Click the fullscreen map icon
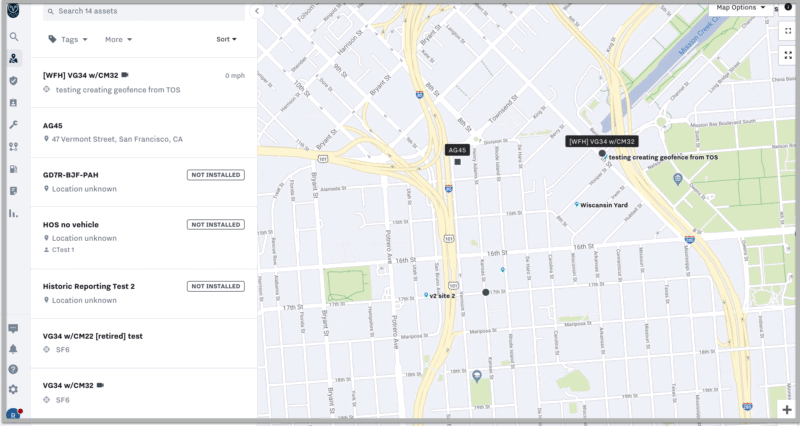This screenshot has height=426, width=800. (788, 32)
